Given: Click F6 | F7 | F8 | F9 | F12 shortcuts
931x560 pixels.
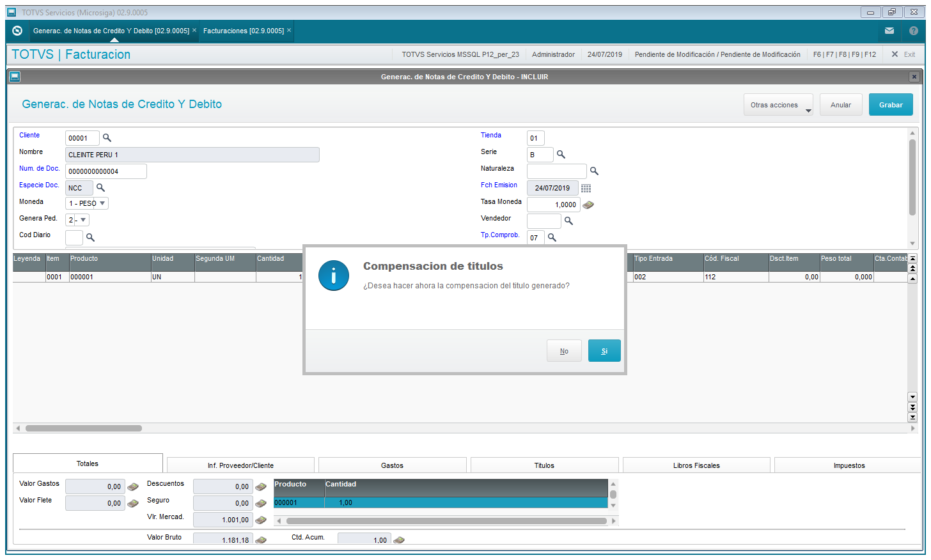Looking at the screenshot, I should (x=845, y=54).
